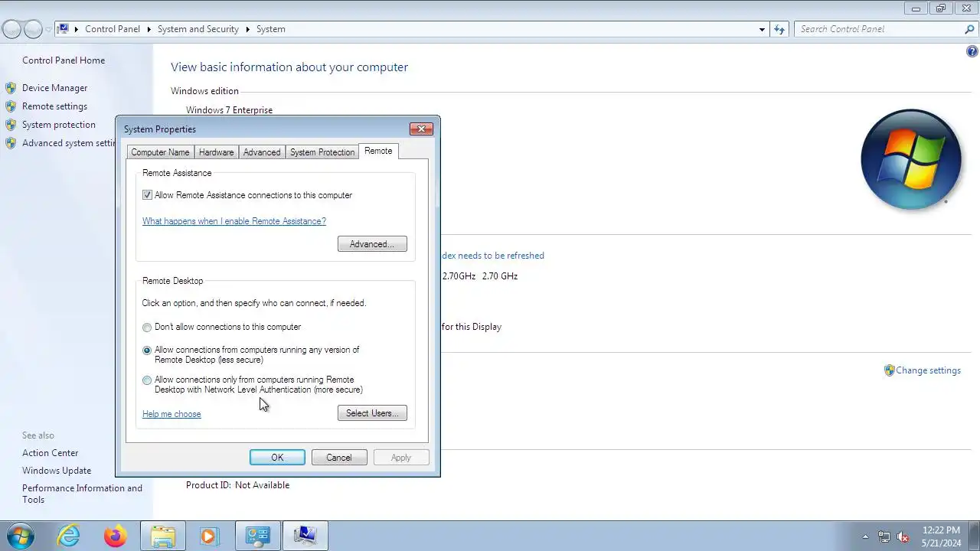Click the computer icon in the address bar
Viewport: 980px width, 551px height.
[64, 29]
